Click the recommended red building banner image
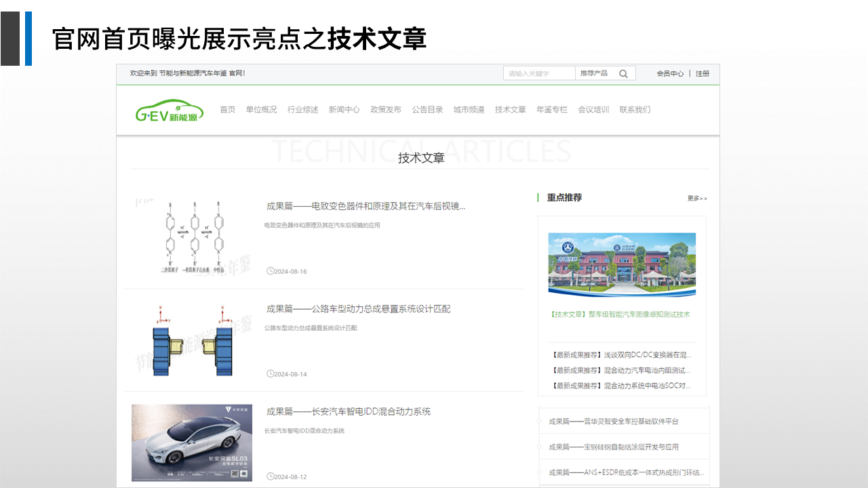The width and height of the screenshot is (868, 488). click(622, 265)
